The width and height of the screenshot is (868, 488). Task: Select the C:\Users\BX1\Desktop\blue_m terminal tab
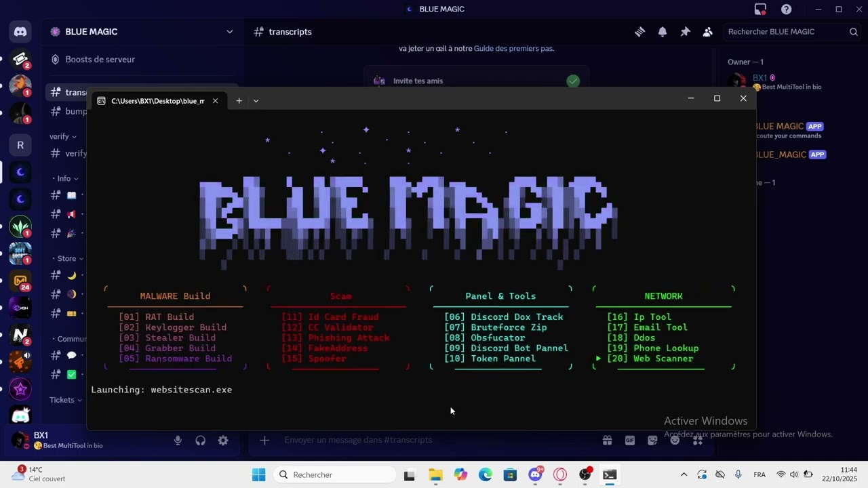click(x=157, y=100)
